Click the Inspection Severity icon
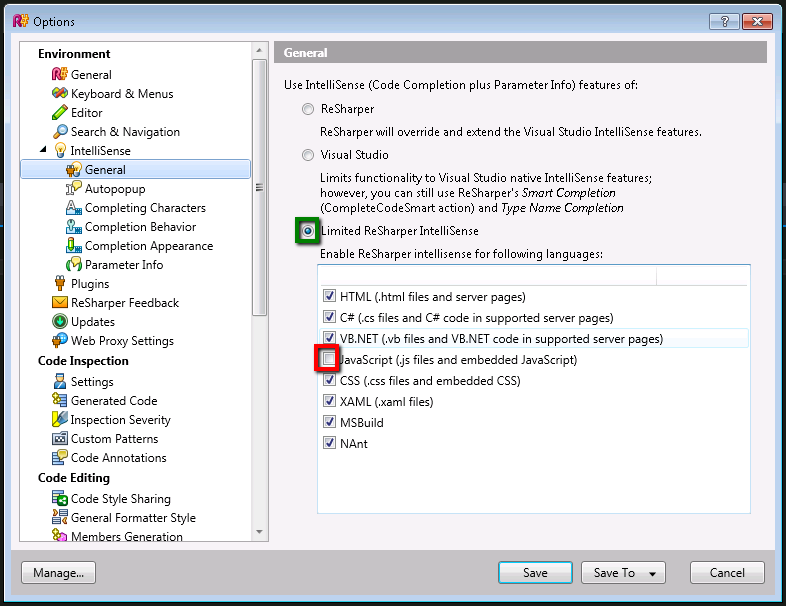The height and width of the screenshot is (606, 786). [x=59, y=419]
